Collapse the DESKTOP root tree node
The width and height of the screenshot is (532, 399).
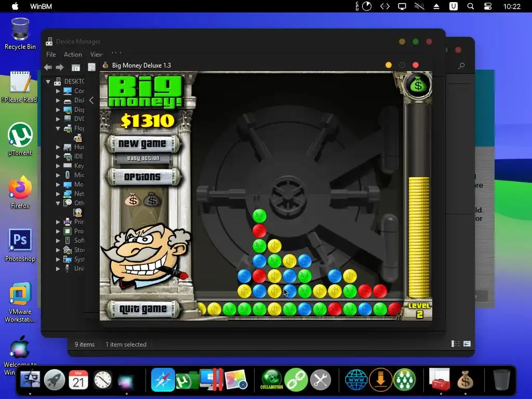tap(48, 82)
